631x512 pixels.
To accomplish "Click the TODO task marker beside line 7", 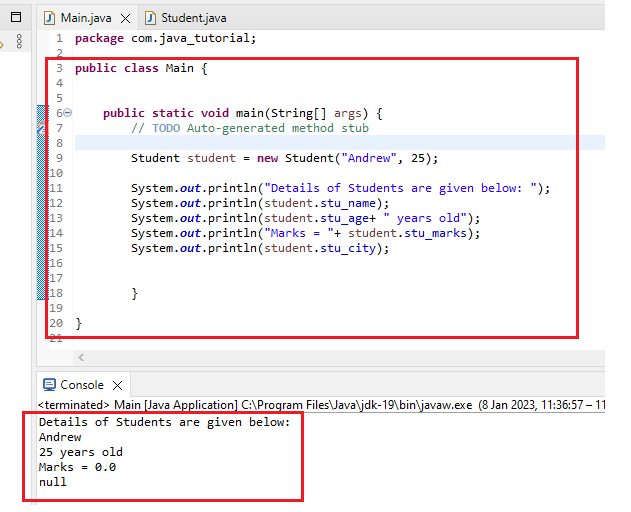I will coord(41,128).
